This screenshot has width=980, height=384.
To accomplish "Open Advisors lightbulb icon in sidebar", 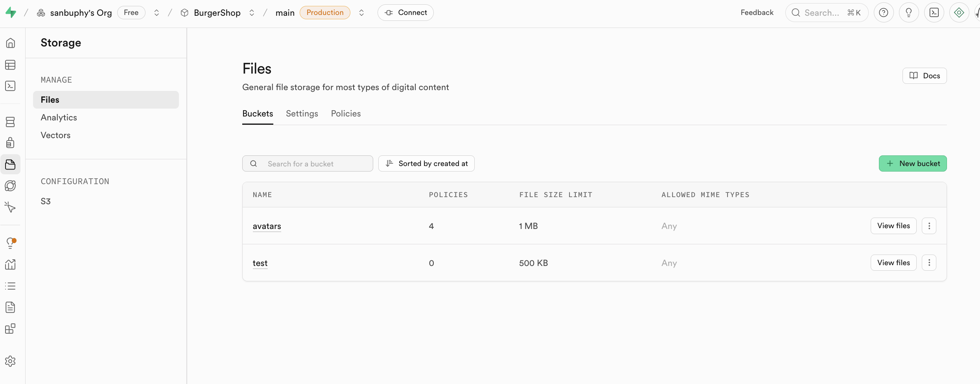I will click(x=11, y=243).
